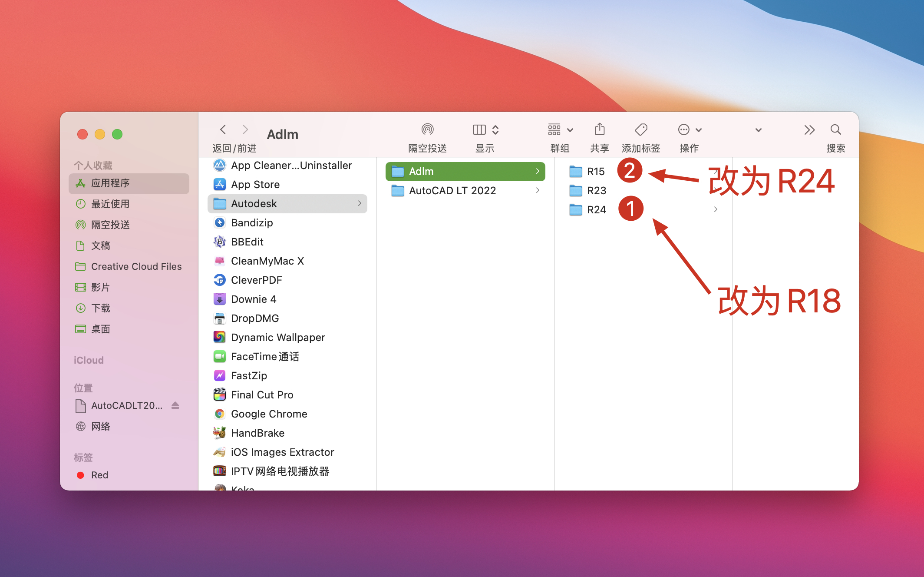Image resolution: width=924 pixels, height=577 pixels.
Task: Select the R15 folder
Action: coord(595,171)
